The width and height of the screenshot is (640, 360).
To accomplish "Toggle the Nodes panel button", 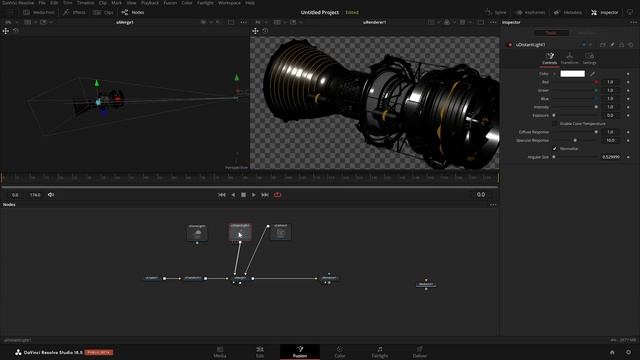I will [x=133, y=12].
